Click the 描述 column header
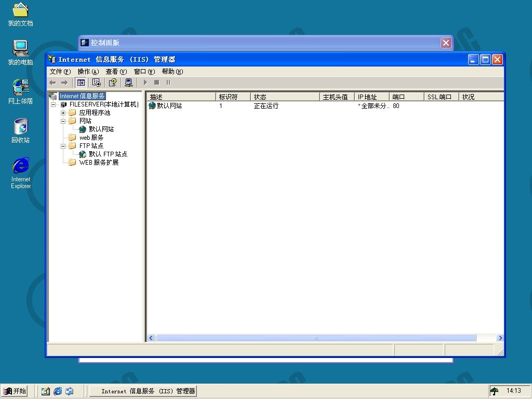Image resolution: width=532 pixels, height=399 pixels. 181,97
